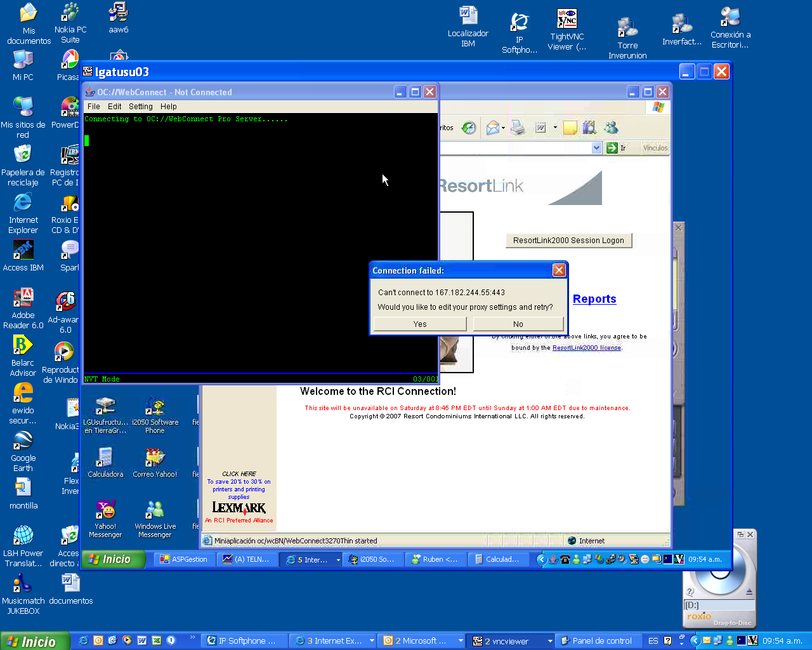Select the Nokia PC Suite desktop icon
This screenshot has width=812, height=650.
(x=70, y=23)
